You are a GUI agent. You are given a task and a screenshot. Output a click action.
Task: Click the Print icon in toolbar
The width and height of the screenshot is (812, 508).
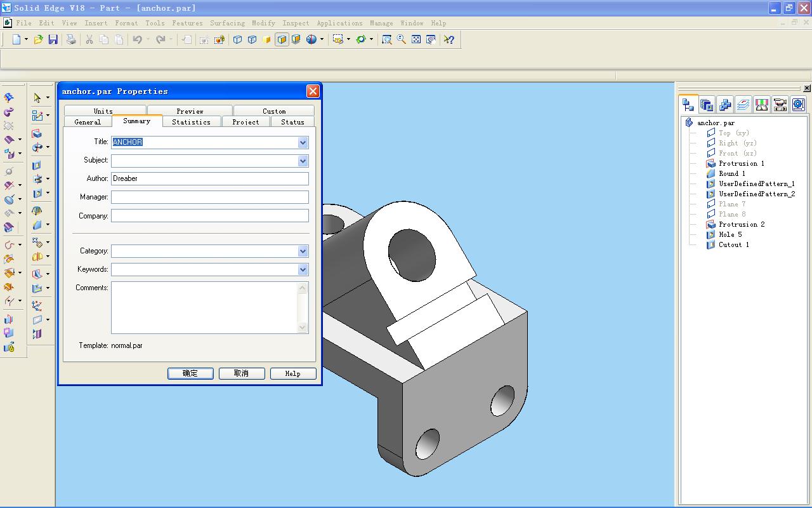71,39
